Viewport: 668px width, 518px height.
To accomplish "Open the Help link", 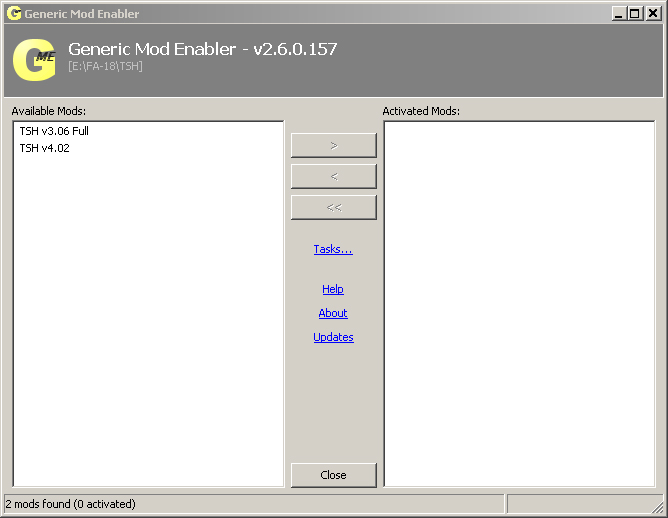I will 333,289.
